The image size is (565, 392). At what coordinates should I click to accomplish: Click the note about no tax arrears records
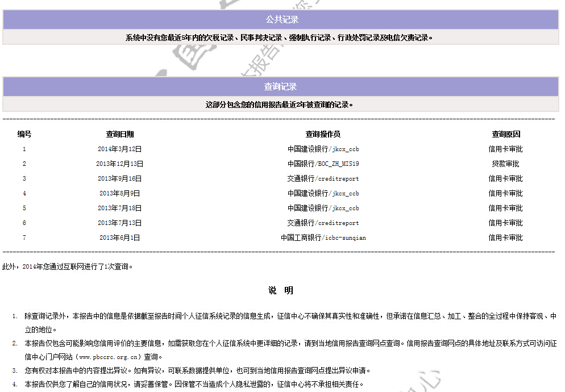(x=279, y=37)
